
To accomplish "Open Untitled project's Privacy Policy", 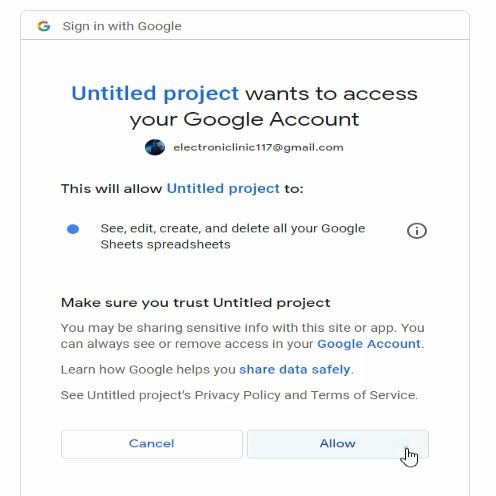I will (x=237, y=395).
